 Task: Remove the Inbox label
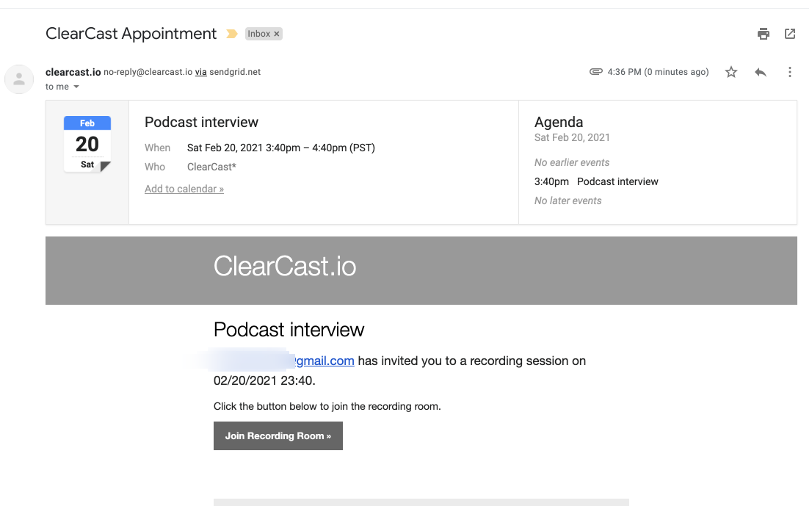(x=277, y=34)
